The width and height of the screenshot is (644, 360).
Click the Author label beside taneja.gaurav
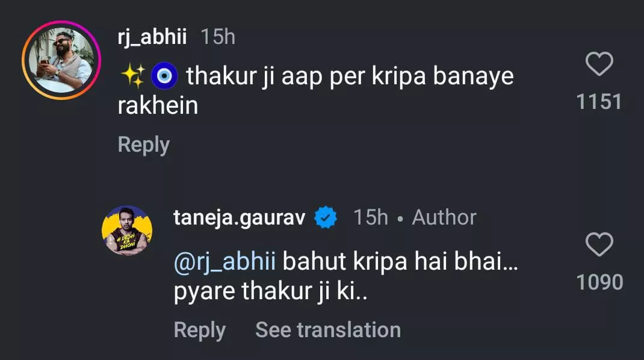pos(444,217)
